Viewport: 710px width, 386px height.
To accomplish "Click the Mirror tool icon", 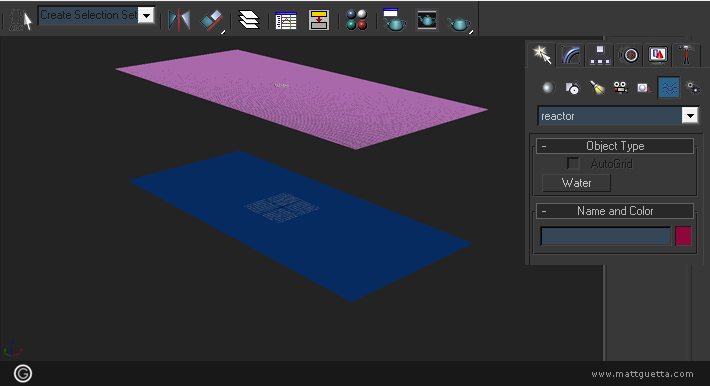I will [179, 20].
